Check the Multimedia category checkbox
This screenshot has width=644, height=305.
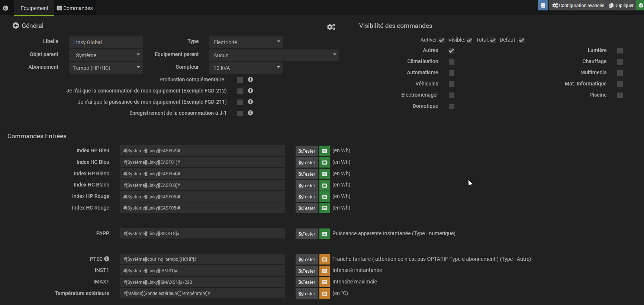(620, 73)
